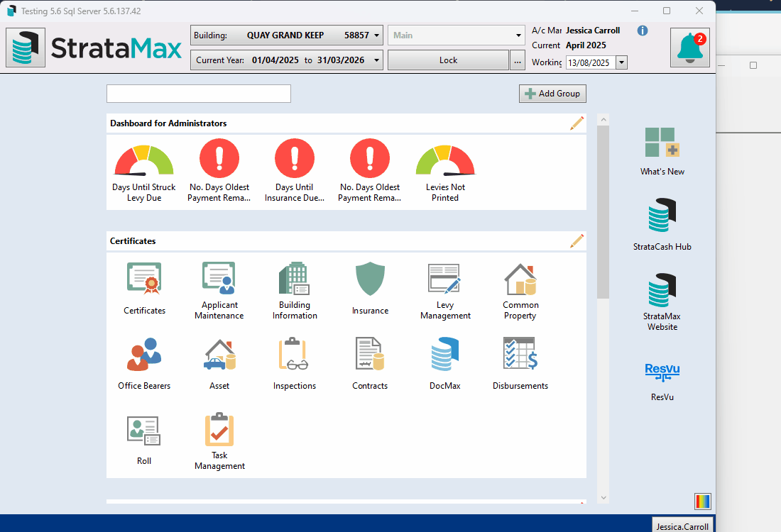This screenshot has width=781, height=532.
Task: Click the Working date field
Action: 591,62
